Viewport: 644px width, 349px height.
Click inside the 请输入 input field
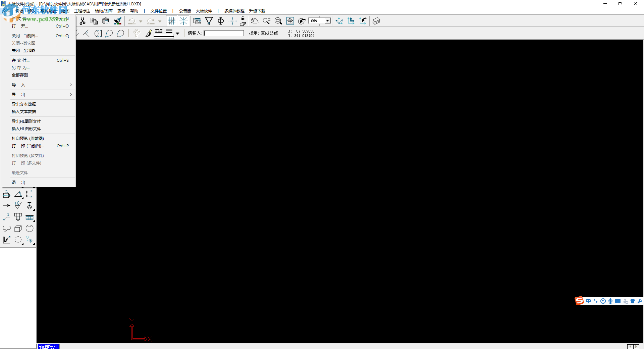pos(224,33)
